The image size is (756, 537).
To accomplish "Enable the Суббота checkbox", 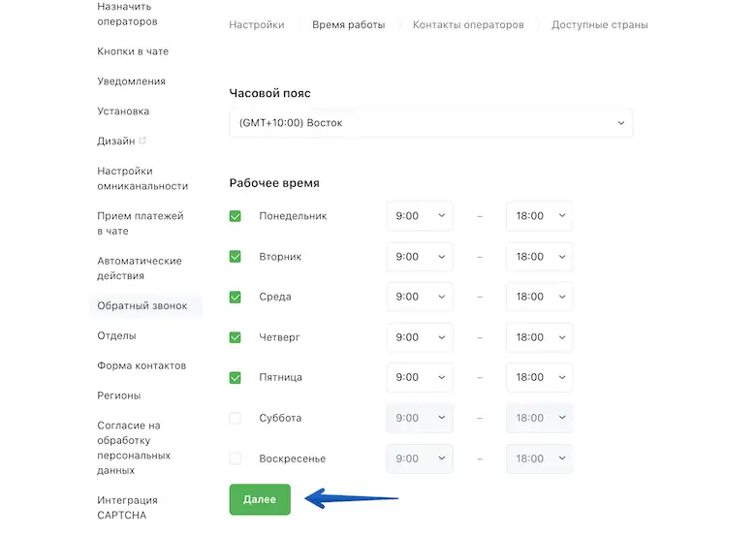I will 236,418.
